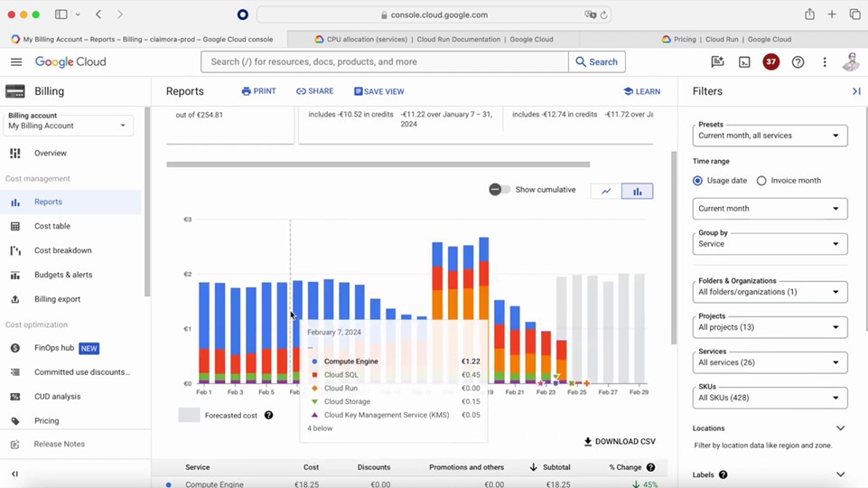The height and width of the screenshot is (488, 868).
Task: Open the main navigation hamburger menu
Action: 16,62
